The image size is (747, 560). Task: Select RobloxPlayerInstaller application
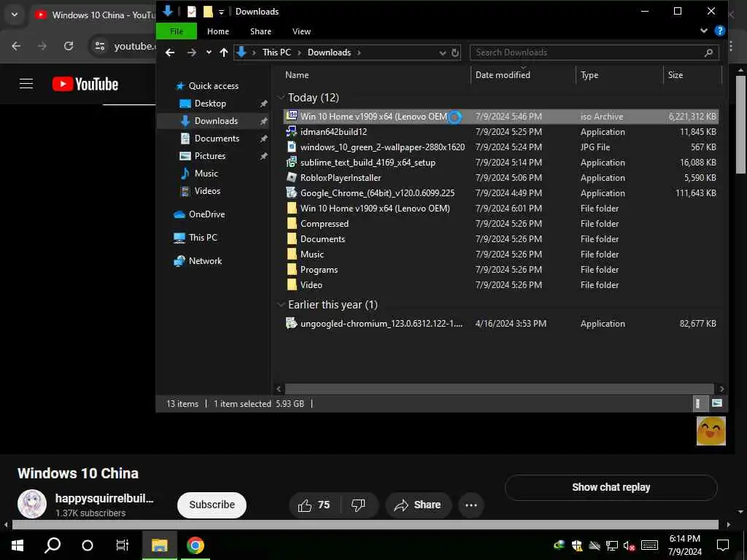(500, 178)
